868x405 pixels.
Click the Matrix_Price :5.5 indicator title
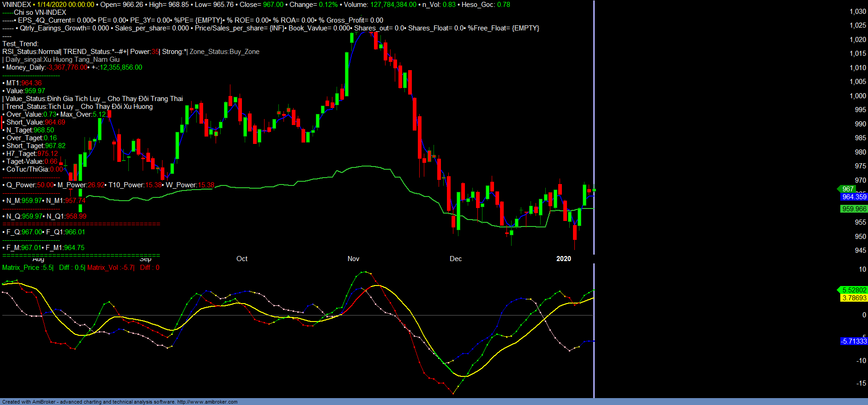[x=27, y=268]
